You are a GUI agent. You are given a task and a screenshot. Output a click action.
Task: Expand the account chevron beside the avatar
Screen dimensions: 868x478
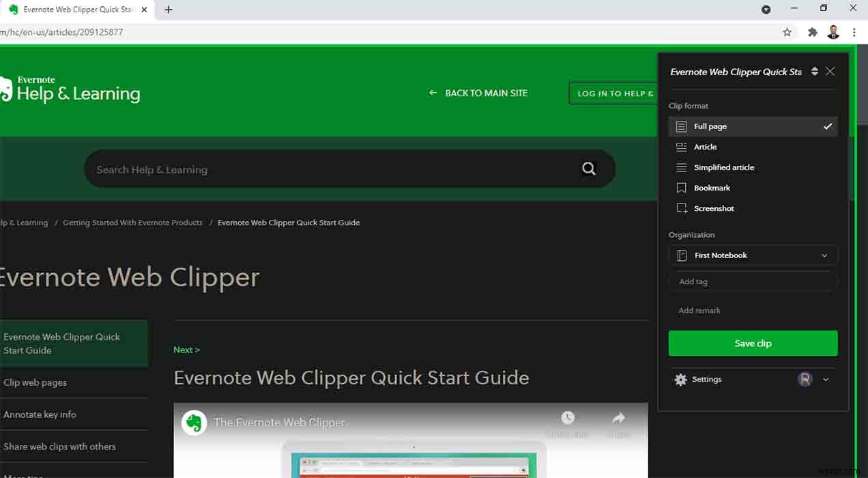tap(825, 379)
